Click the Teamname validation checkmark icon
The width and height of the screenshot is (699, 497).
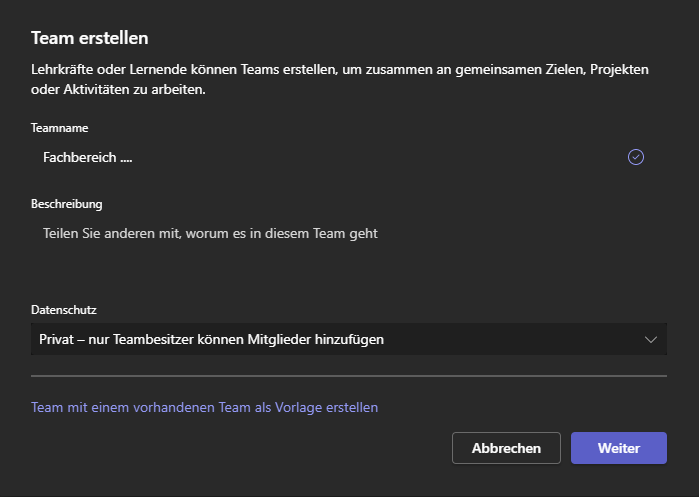tap(636, 157)
